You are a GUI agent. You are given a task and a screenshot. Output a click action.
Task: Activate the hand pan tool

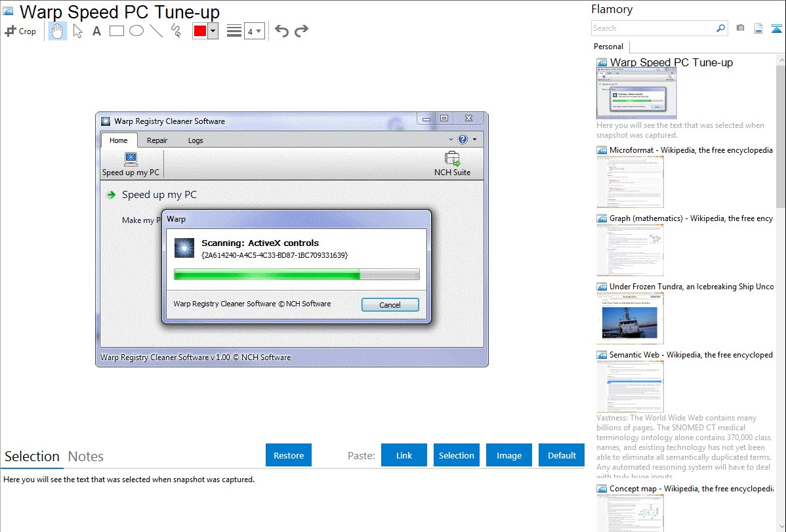(57, 31)
